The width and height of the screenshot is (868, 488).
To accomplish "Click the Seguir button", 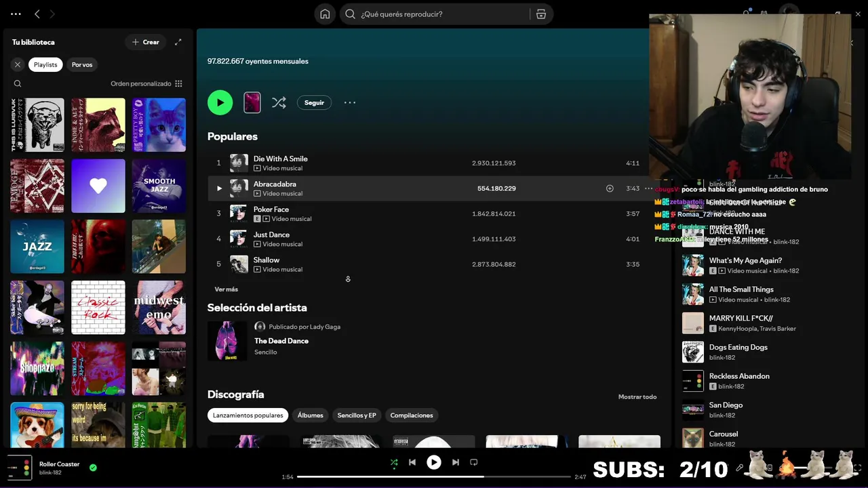I will click(314, 102).
